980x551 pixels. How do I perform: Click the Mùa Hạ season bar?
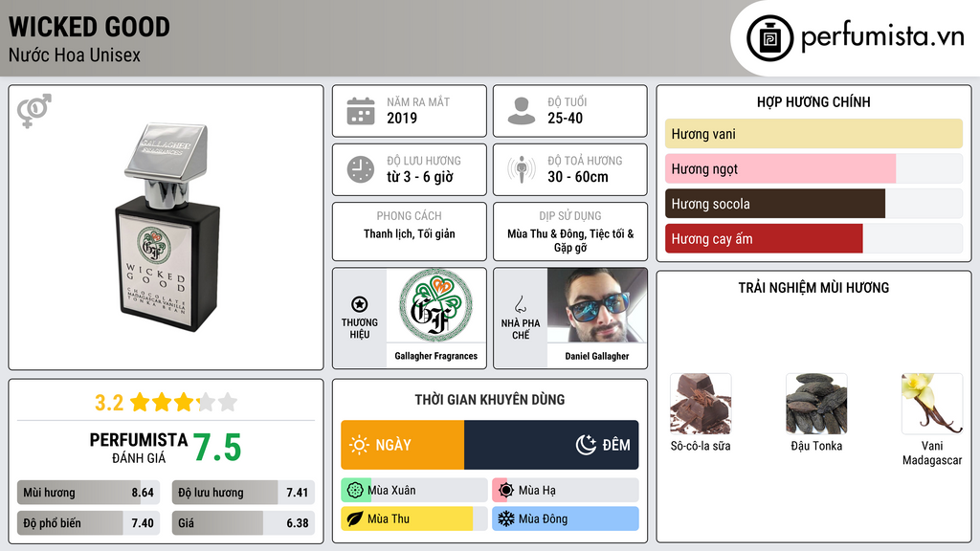pos(566,491)
